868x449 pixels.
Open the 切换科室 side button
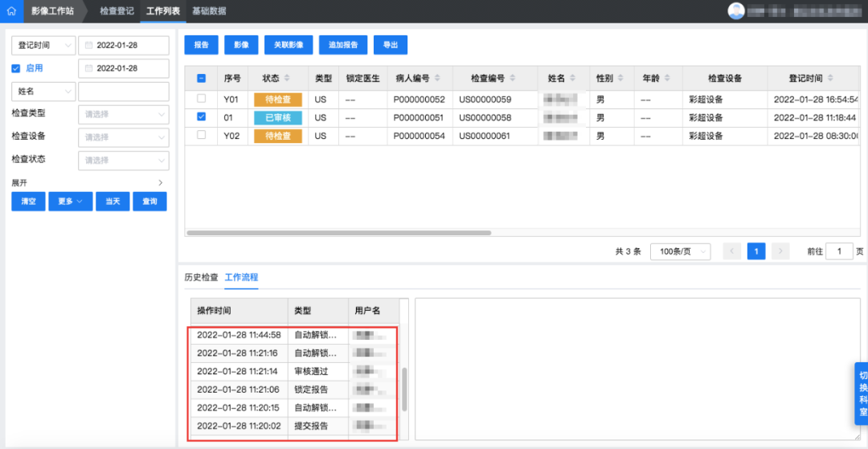(x=862, y=394)
